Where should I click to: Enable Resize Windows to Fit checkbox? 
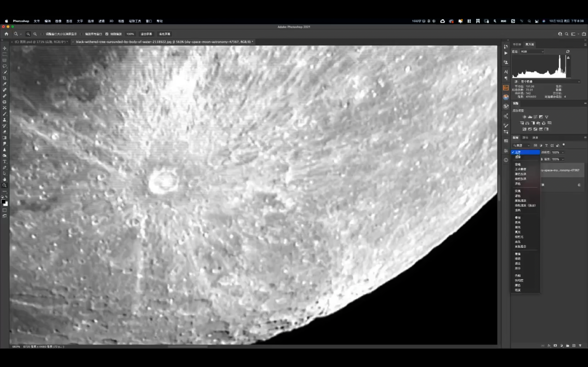pos(42,34)
